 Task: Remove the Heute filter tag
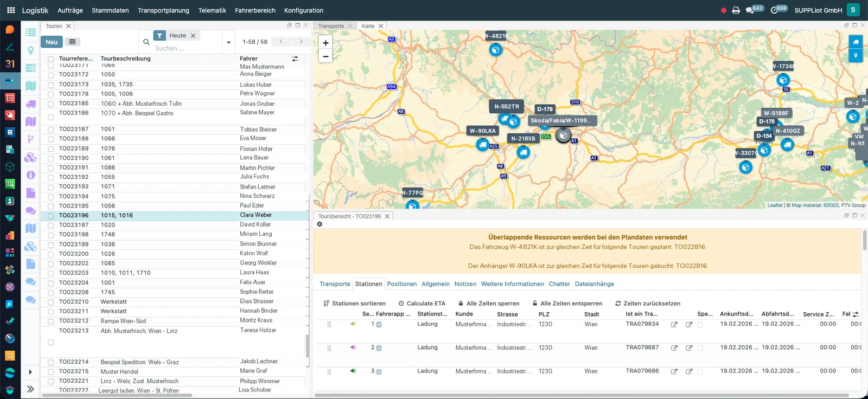coord(193,36)
